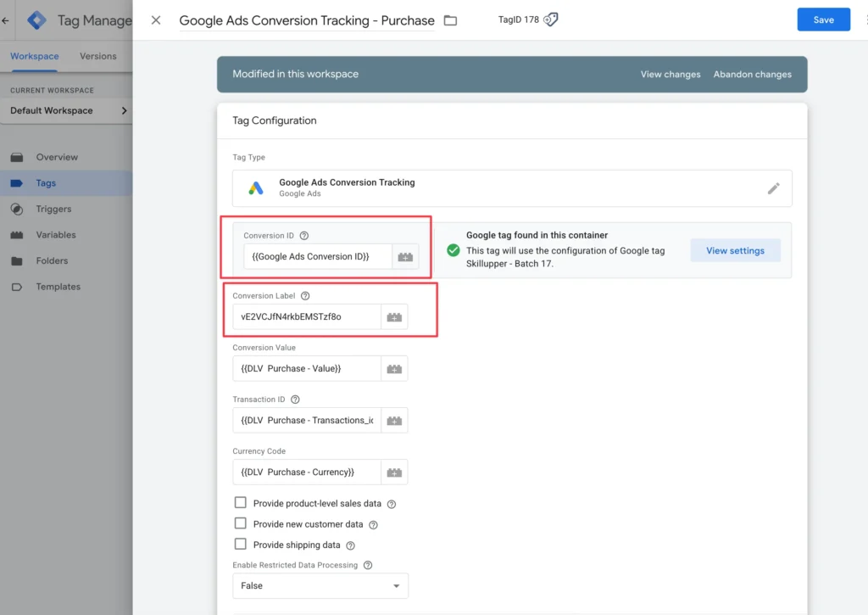Click the Overview icon in the sidebar
The height and width of the screenshot is (615, 868).
coord(17,157)
